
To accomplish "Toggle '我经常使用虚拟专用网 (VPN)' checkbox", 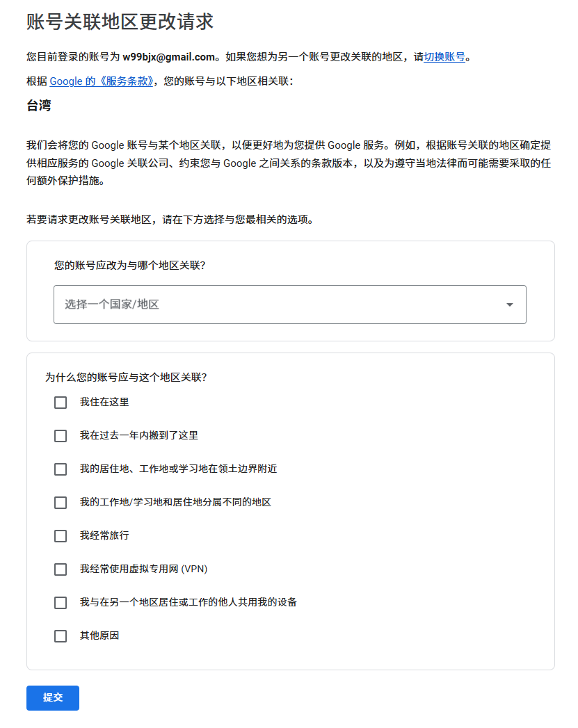I will pyautogui.click(x=61, y=569).
